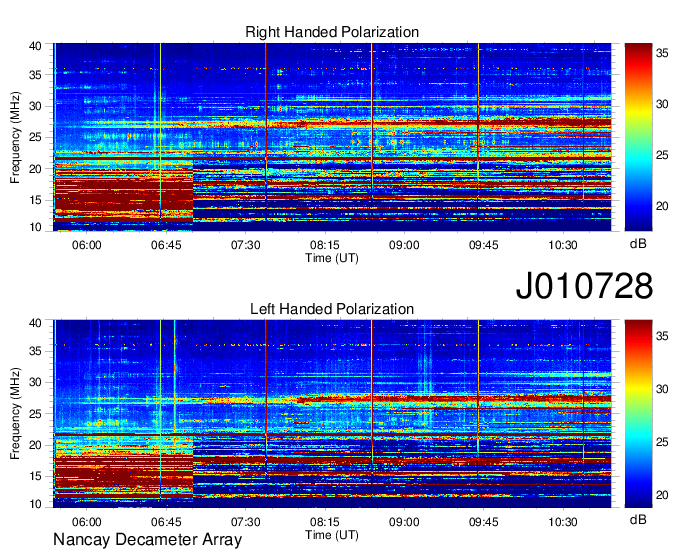680x552 pixels.
Task: Click 08:15 time tick under Right Handed plot
Action: (325, 245)
